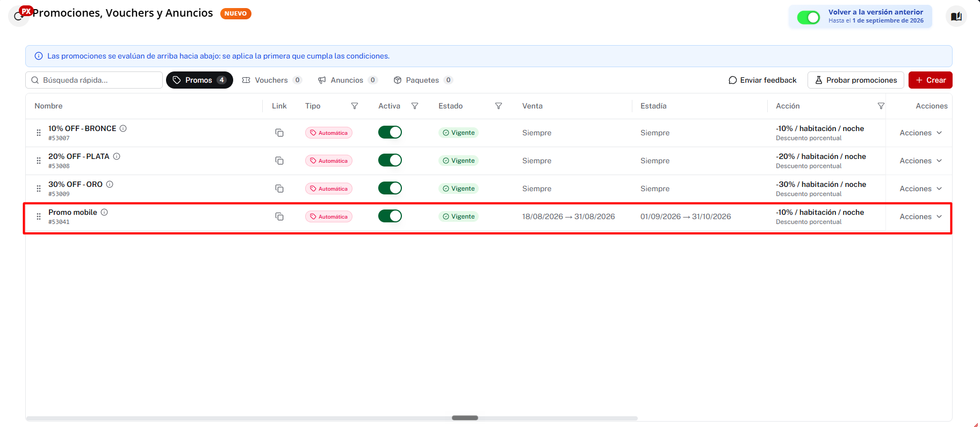The image size is (980, 427).
Task: Click Vigente status of Promo mobile
Action: pos(459,216)
